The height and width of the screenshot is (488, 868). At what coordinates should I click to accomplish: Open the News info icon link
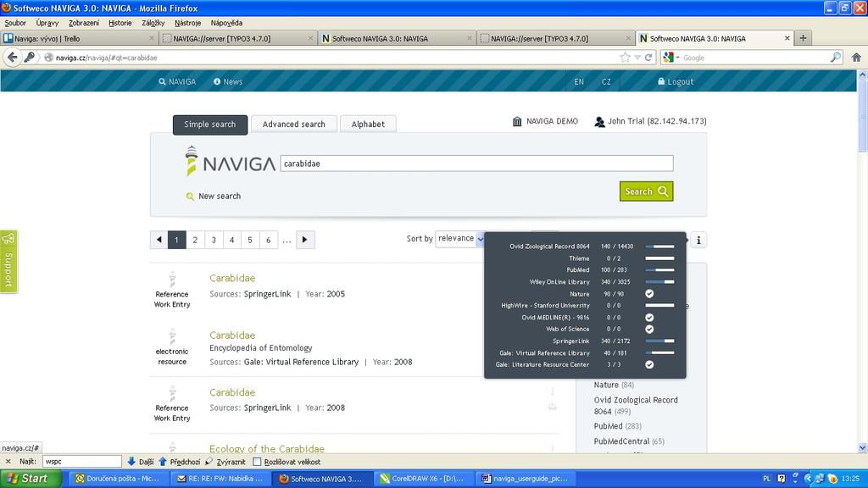(217, 81)
